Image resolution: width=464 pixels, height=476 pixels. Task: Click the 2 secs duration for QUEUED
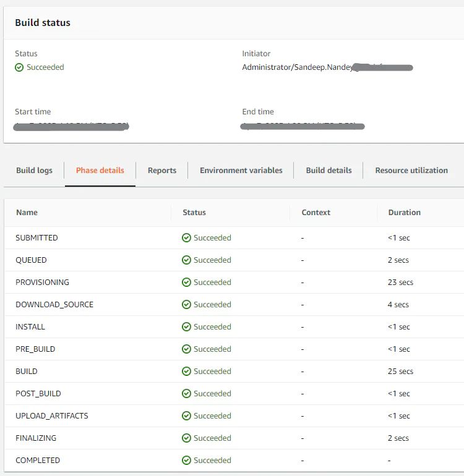(x=398, y=260)
